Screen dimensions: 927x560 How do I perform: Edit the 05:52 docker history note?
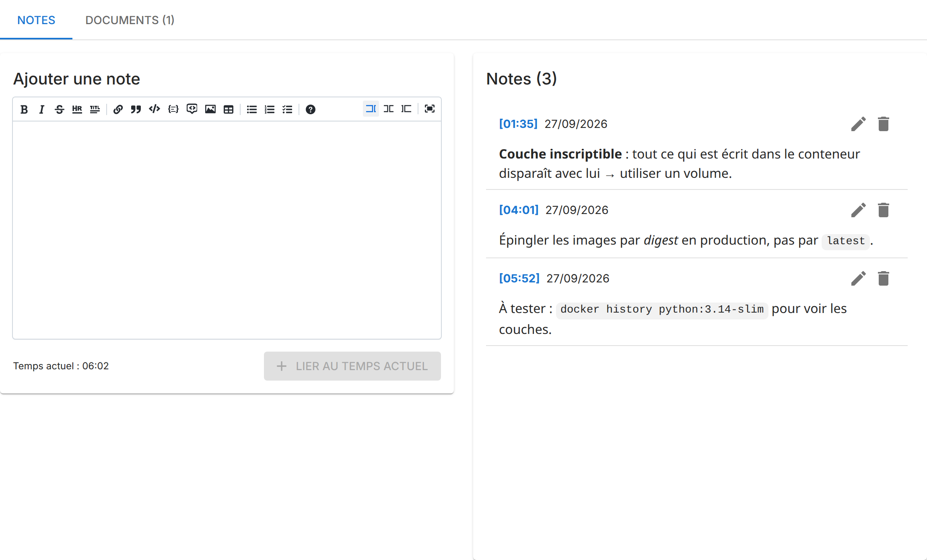pos(859,278)
